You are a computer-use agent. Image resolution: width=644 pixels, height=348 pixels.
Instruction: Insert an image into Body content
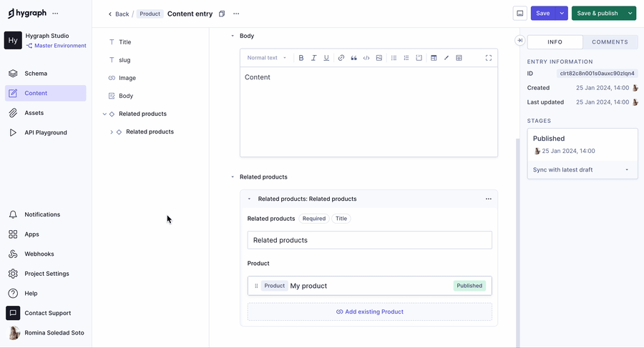379,58
